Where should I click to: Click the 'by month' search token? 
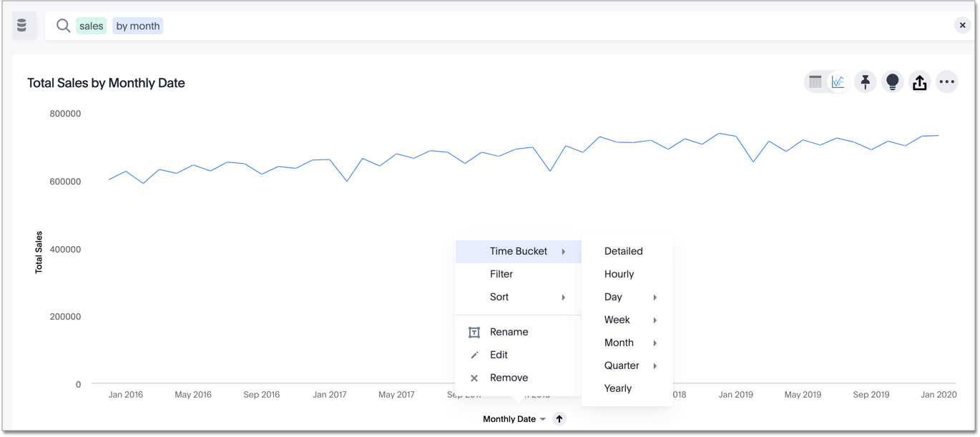(x=138, y=26)
